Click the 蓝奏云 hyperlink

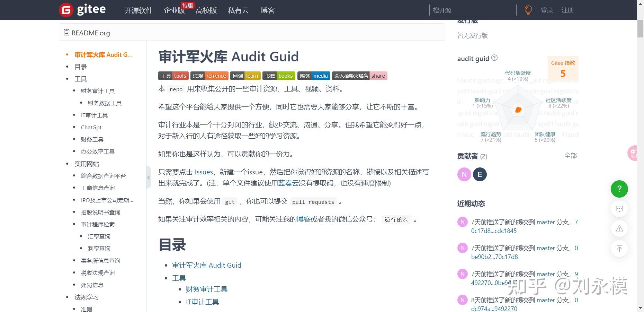pyautogui.click(x=289, y=183)
